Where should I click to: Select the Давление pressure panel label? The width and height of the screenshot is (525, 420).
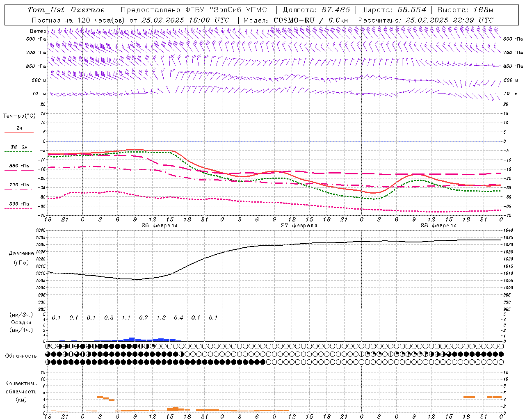tap(21, 253)
